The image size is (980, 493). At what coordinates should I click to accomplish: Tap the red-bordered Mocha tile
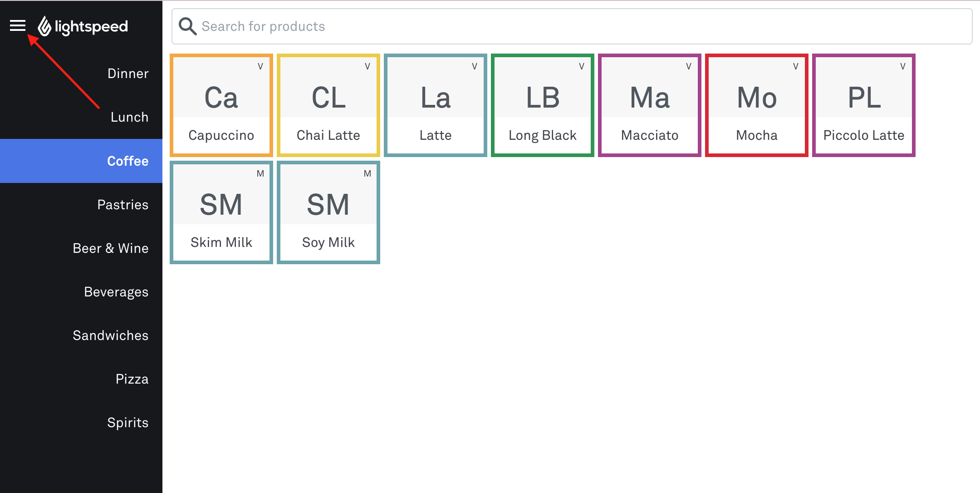click(757, 105)
